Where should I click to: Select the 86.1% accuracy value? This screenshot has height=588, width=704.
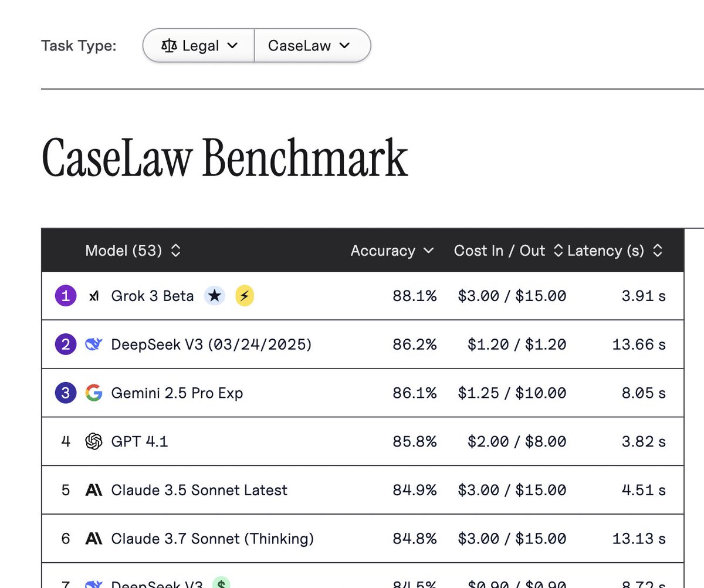pos(415,393)
